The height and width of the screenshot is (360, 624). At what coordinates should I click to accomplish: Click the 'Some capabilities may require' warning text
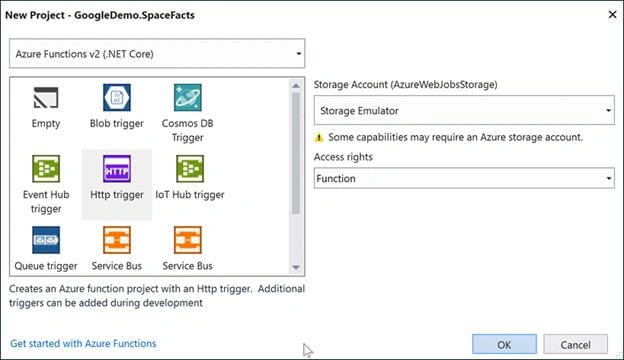point(455,137)
